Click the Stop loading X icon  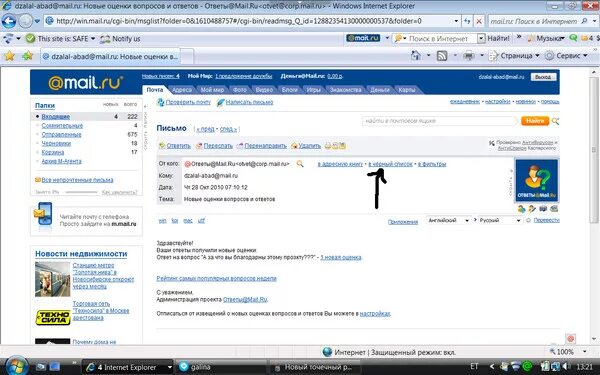tap(478, 21)
